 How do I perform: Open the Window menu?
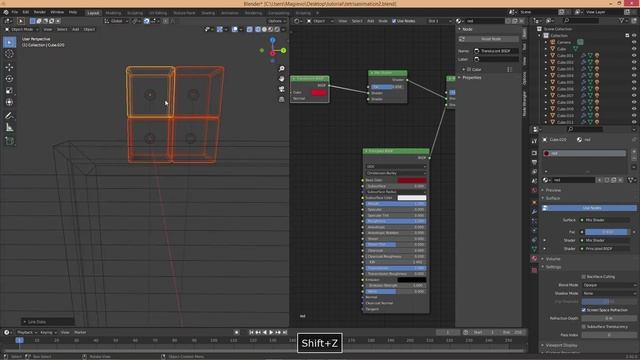pos(57,12)
